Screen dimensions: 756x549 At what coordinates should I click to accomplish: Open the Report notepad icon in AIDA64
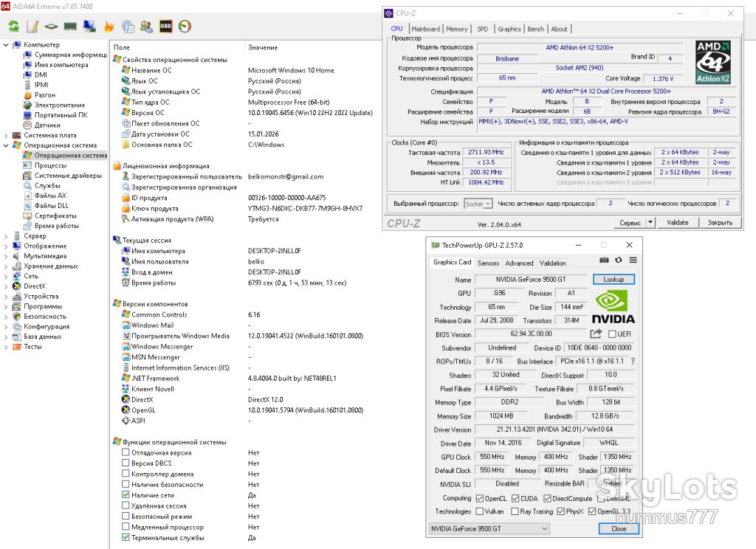tap(32, 26)
